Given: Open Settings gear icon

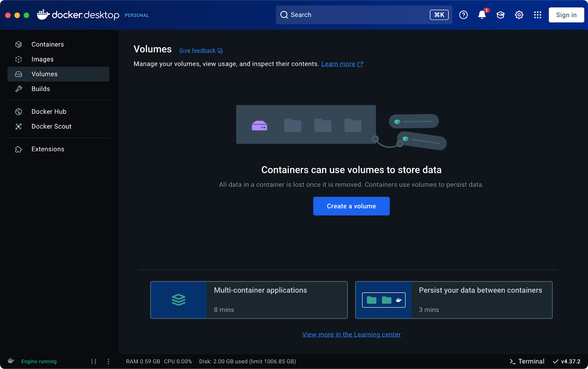Looking at the screenshot, I should (519, 15).
